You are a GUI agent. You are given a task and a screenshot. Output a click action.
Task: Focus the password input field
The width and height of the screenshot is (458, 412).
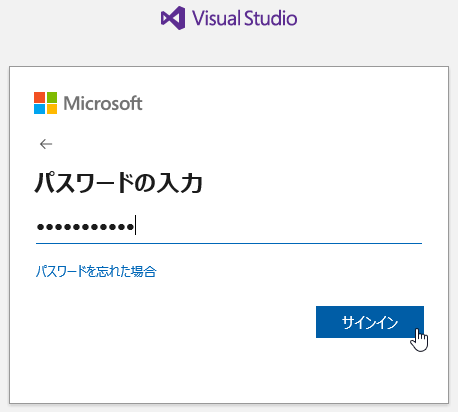coord(229,227)
